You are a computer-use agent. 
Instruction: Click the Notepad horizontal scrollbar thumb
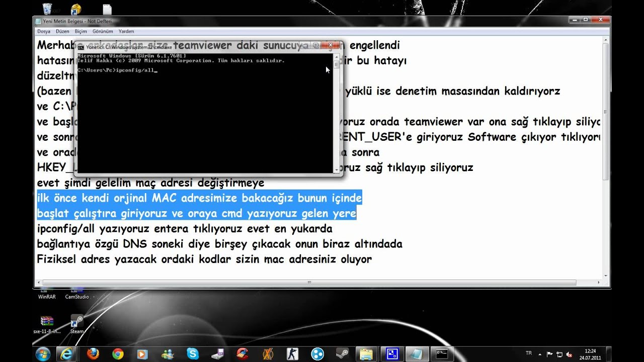pos(309,283)
